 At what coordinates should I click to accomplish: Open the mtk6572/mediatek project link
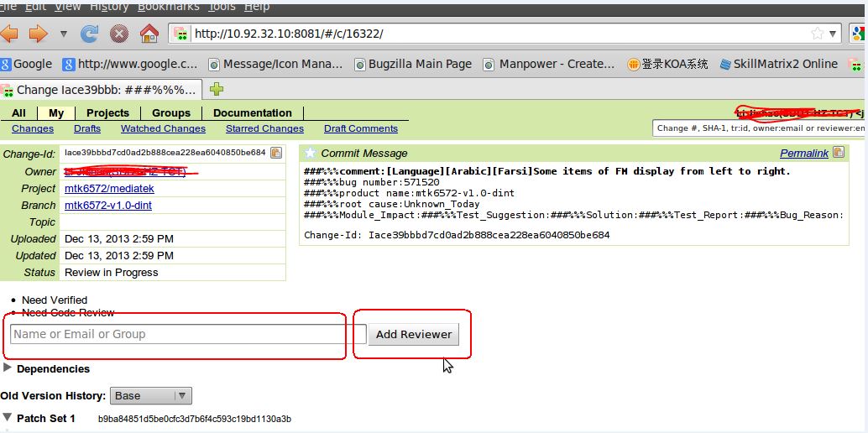coord(110,189)
